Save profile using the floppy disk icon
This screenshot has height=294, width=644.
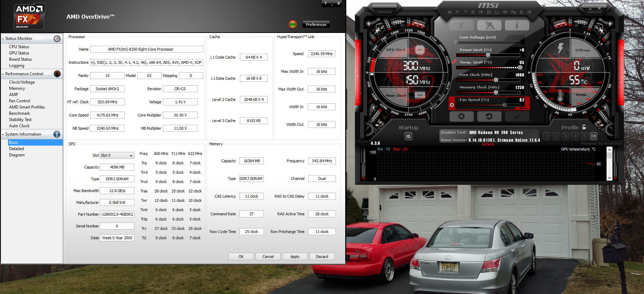click(x=593, y=136)
